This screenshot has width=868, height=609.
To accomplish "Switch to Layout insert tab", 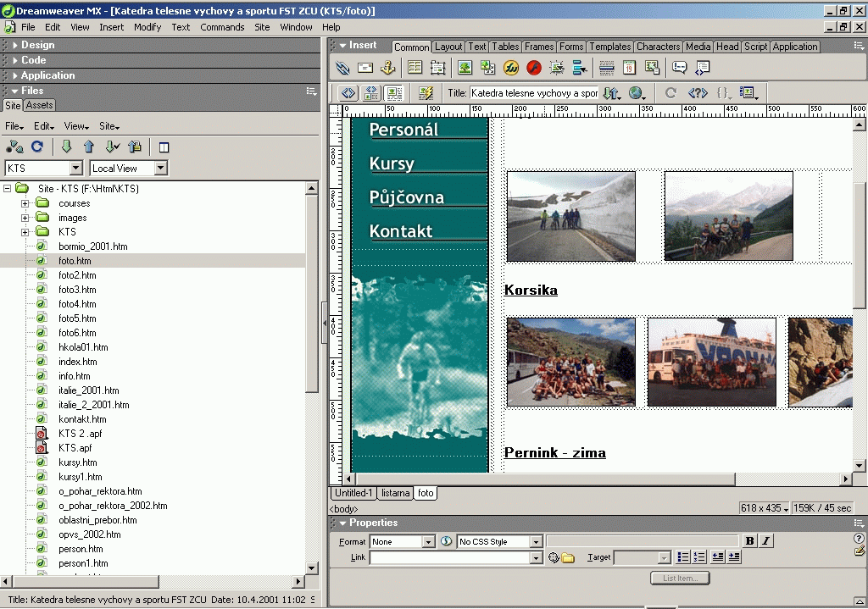I will pyautogui.click(x=448, y=47).
